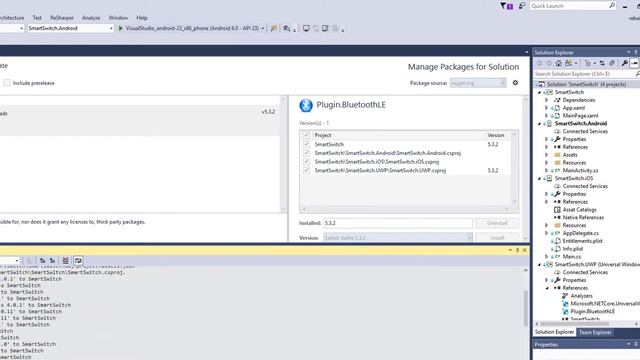
Task: Open NuGet package source settings gear
Action: 516,83
